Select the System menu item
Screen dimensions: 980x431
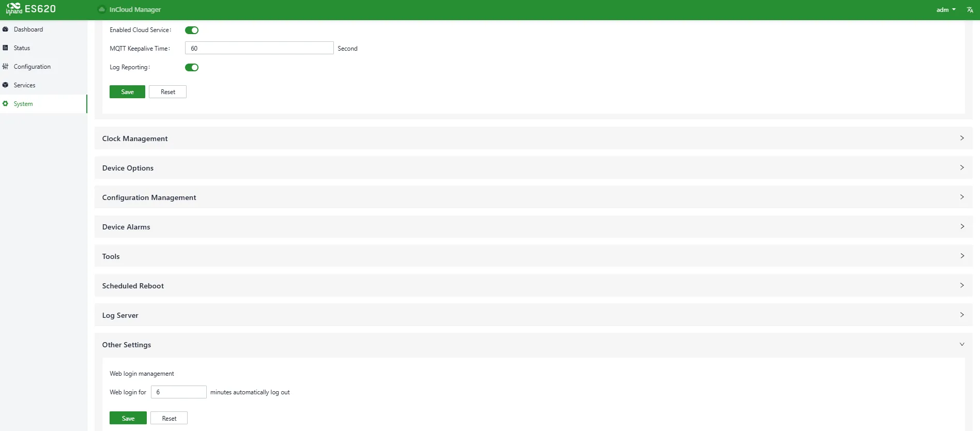43,104
